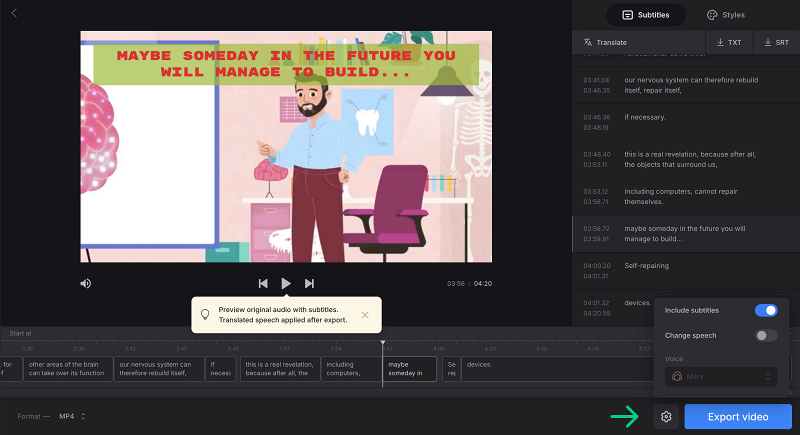
Task: Switch to the Styles tab
Action: click(726, 15)
